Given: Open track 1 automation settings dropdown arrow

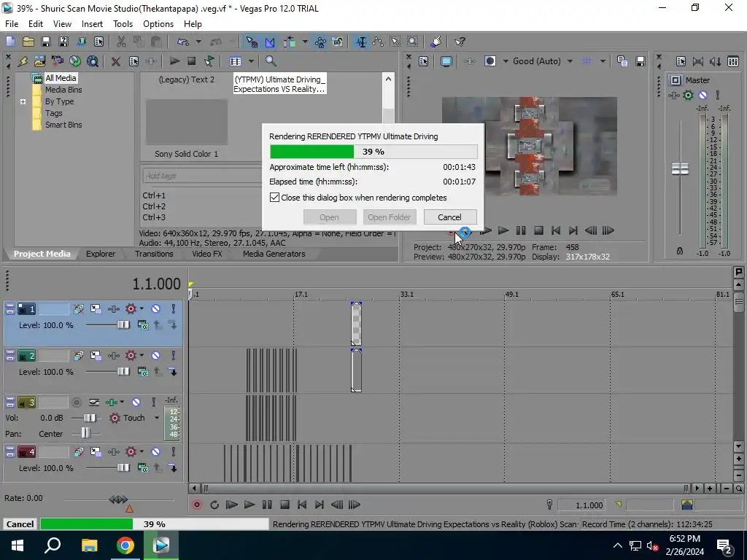Looking at the screenshot, I should point(142,308).
